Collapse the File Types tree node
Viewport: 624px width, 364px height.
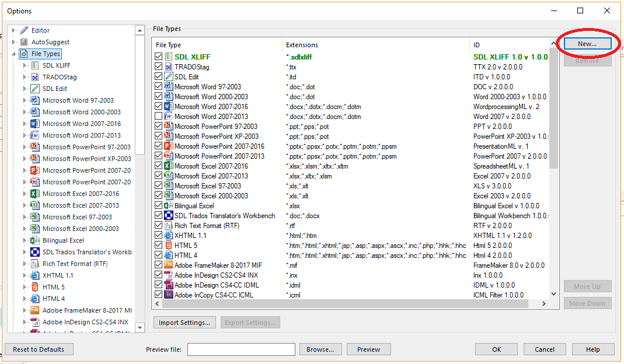tap(13, 54)
